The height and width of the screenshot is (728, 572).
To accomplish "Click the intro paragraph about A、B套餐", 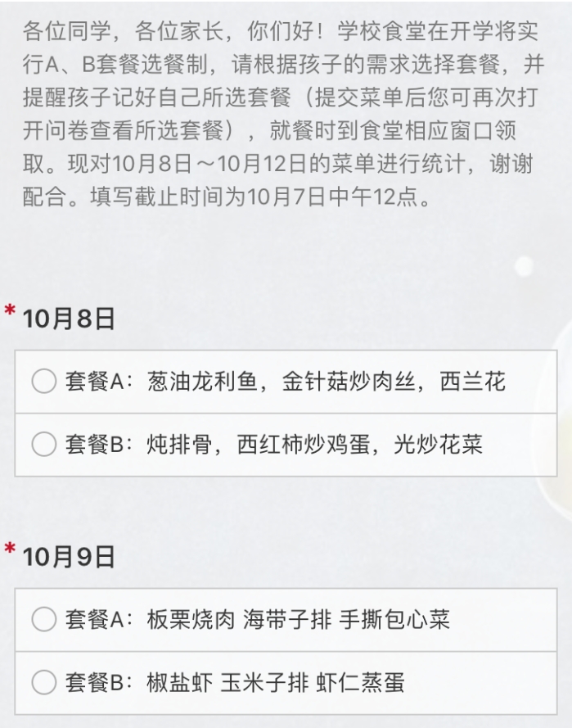I will 283,114.
